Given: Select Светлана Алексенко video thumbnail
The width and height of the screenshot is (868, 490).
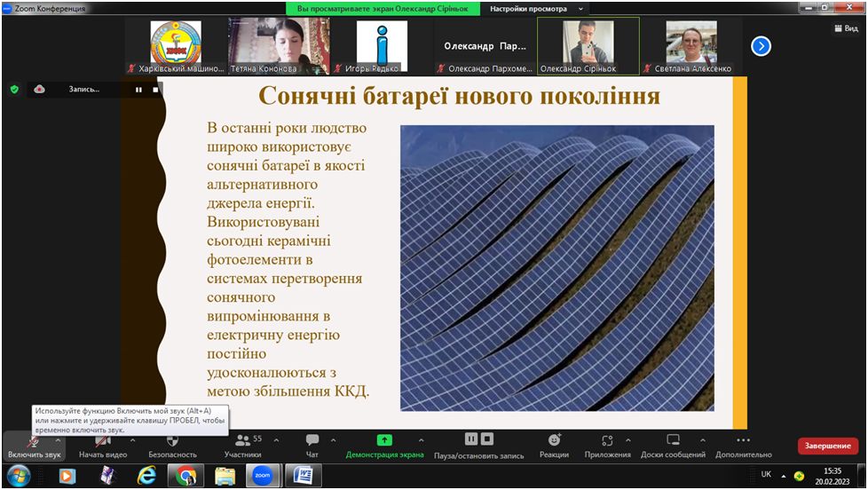Looking at the screenshot, I should (690, 46).
